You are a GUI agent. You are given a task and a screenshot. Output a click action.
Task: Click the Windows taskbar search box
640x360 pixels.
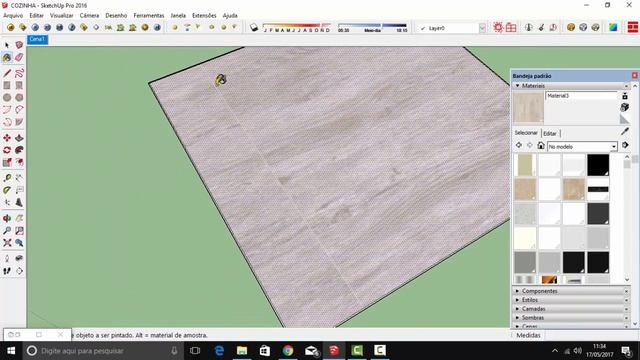[x=102, y=351]
